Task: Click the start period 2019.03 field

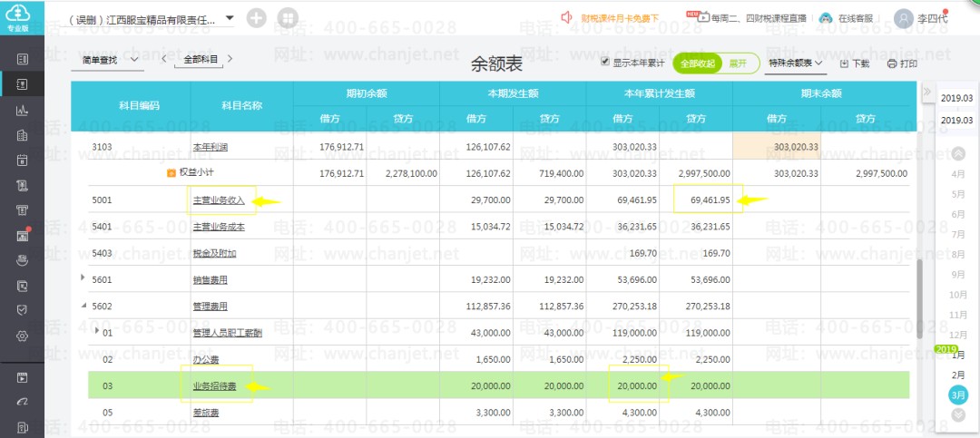Action: (x=957, y=99)
